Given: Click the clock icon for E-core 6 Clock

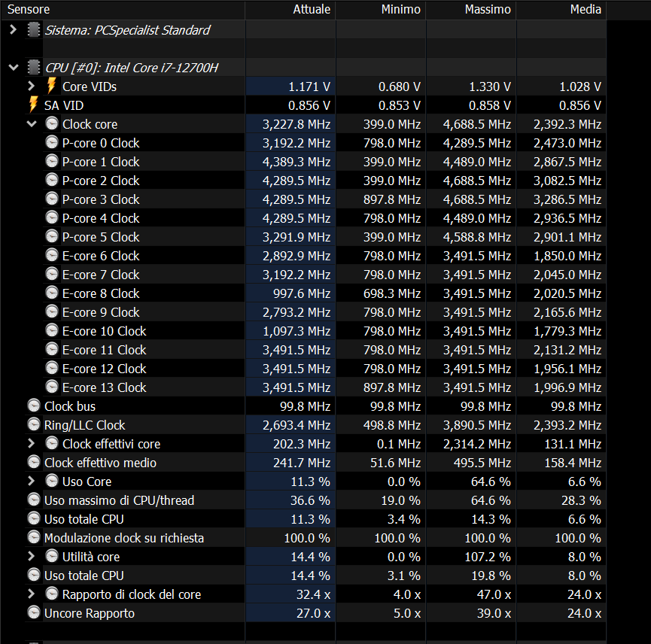Looking at the screenshot, I should pos(52,255).
